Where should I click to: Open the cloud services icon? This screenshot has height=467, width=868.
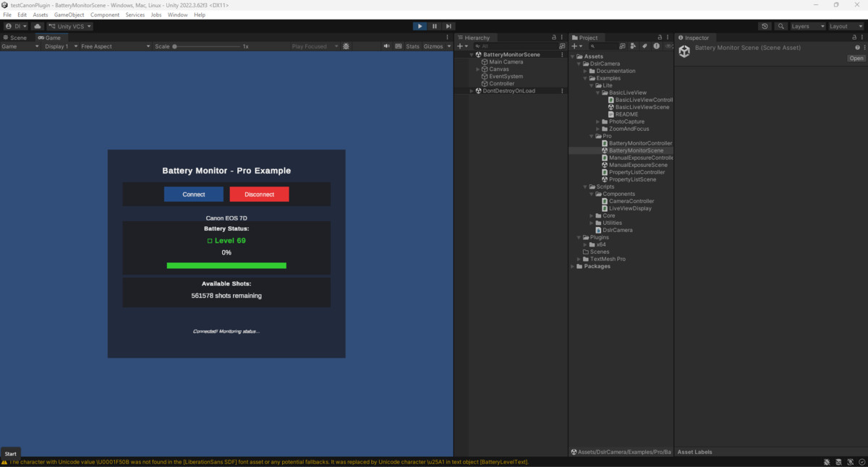(x=38, y=26)
